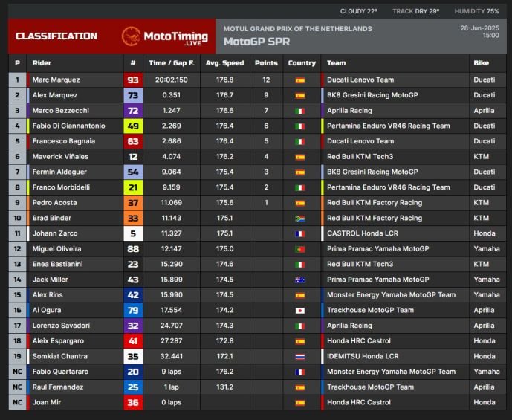Click the Time / Gap F. column header
This screenshot has width=512, height=420.
click(172, 63)
